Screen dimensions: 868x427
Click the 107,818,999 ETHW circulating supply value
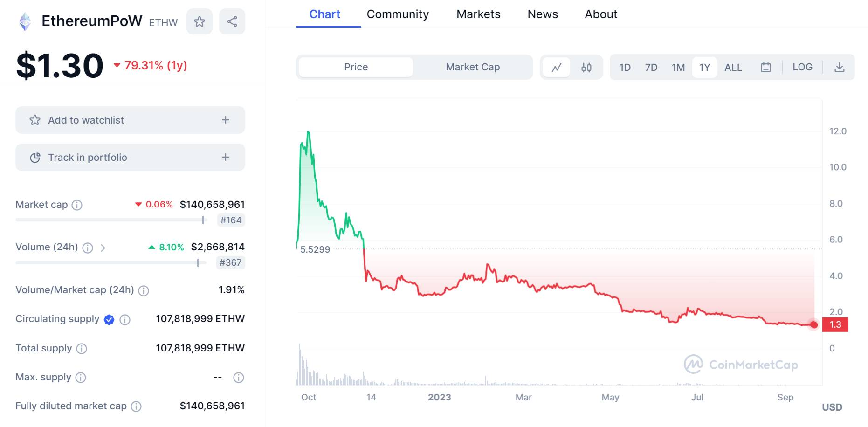(200, 319)
